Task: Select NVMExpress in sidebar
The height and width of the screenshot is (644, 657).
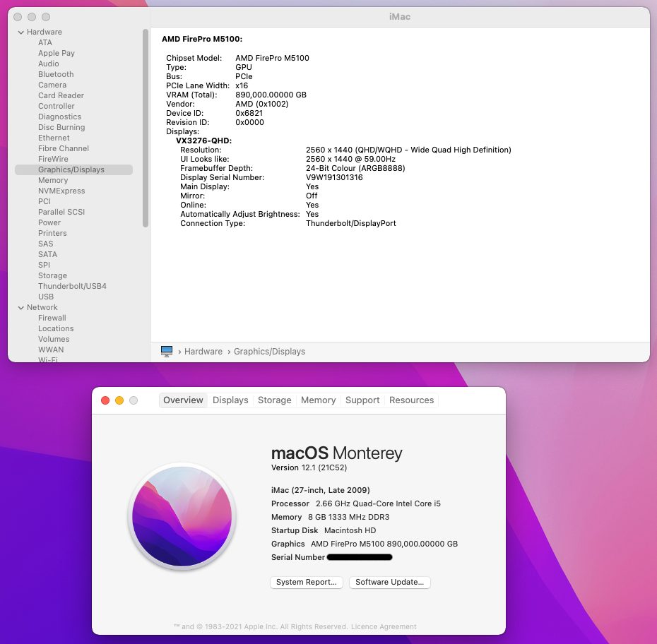Action: 61,191
